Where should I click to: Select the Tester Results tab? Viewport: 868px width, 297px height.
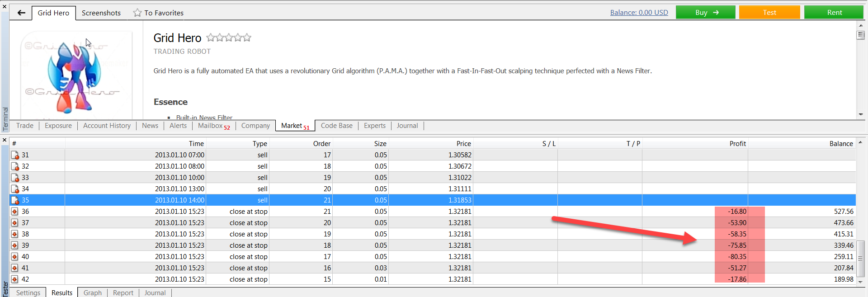(62, 292)
